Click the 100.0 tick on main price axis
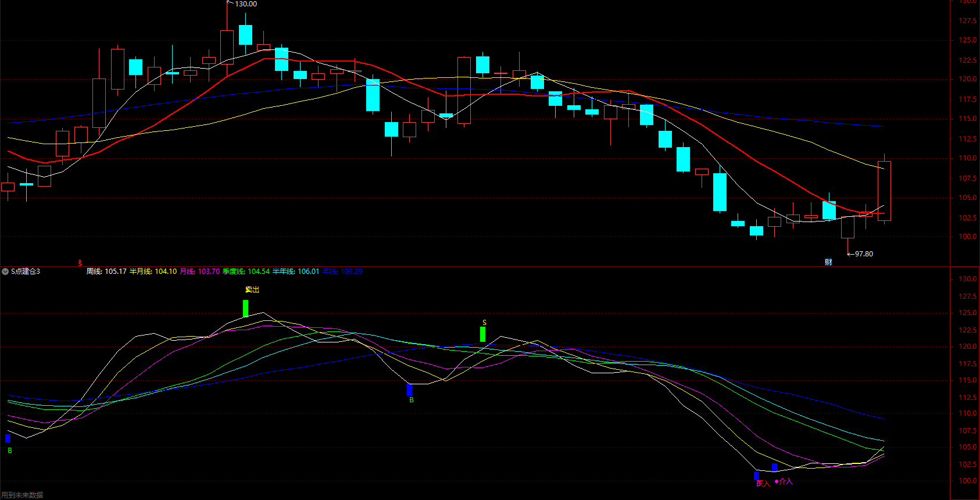The height and width of the screenshot is (500, 980). click(x=968, y=237)
